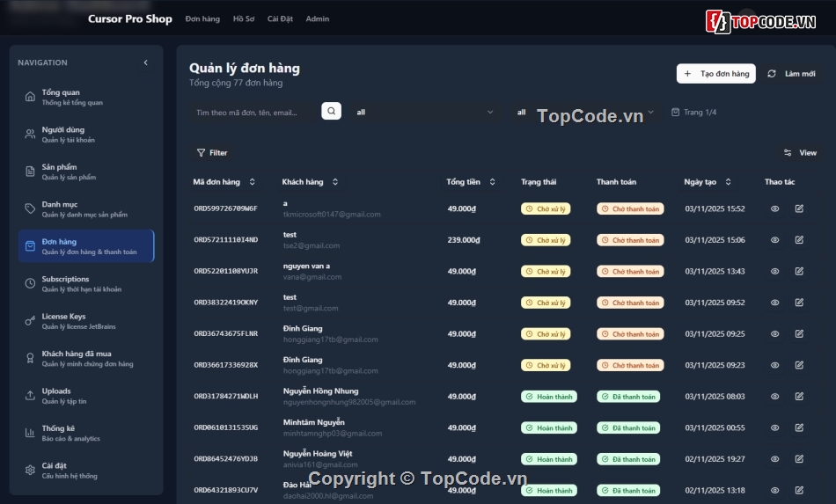Select Đơn hàng in the sidebar
The image size is (836, 504).
tap(86, 246)
